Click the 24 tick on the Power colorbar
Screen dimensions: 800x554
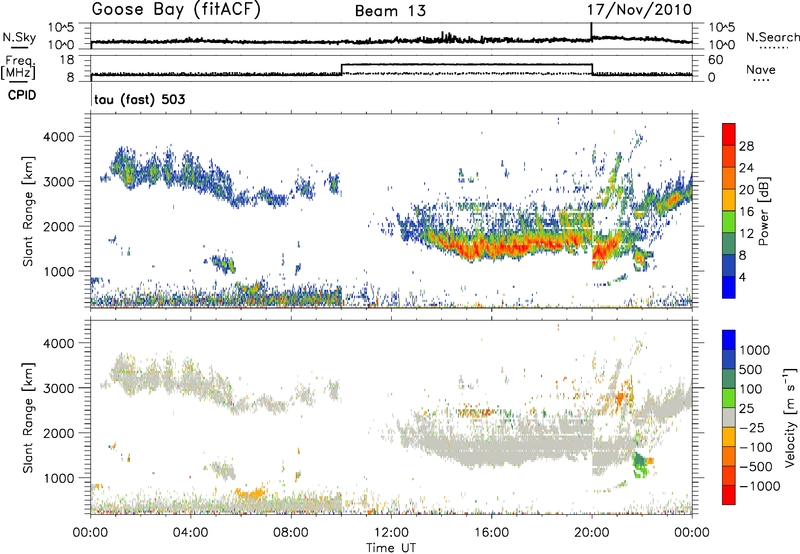point(746,168)
